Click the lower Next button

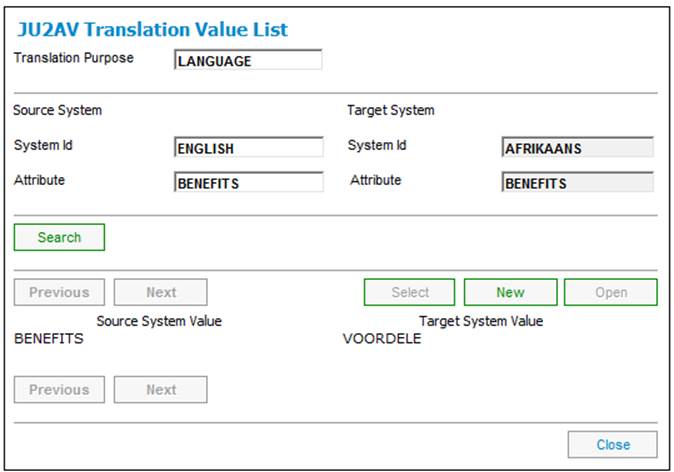pyautogui.click(x=161, y=389)
